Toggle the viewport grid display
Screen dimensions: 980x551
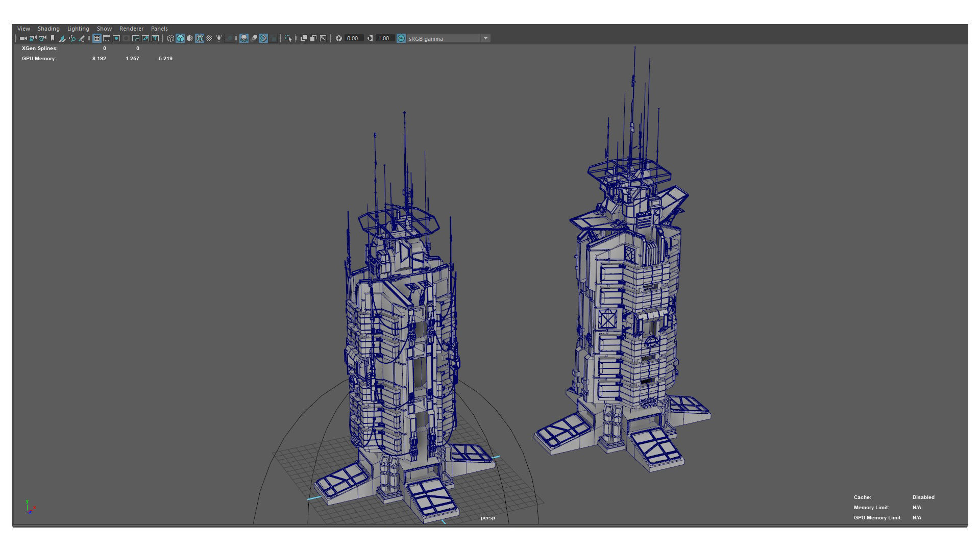(96, 38)
